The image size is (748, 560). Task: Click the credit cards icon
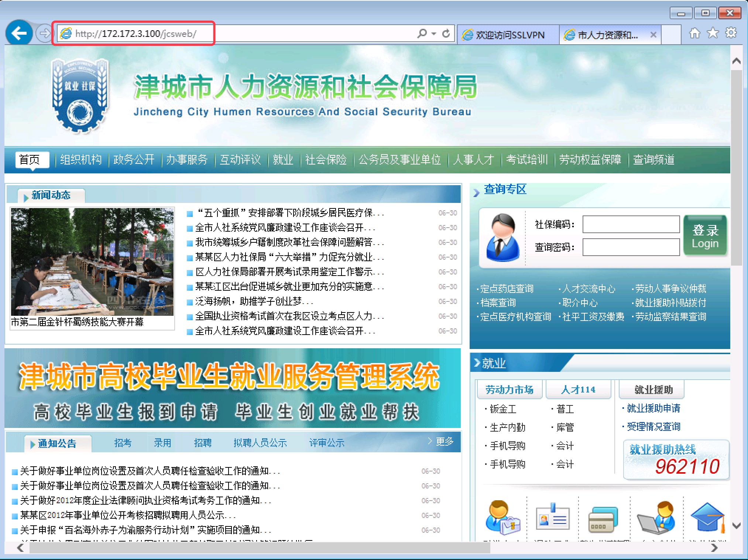pyautogui.click(x=603, y=519)
